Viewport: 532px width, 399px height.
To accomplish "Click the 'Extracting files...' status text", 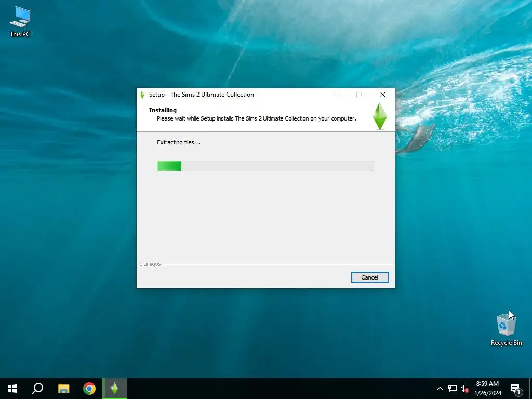I will tap(178, 142).
